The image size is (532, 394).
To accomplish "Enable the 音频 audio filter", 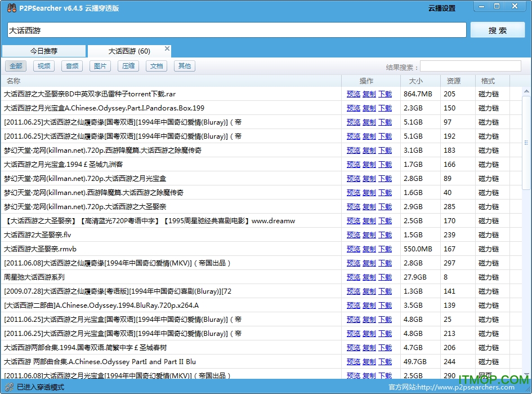I will pos(71,66).
